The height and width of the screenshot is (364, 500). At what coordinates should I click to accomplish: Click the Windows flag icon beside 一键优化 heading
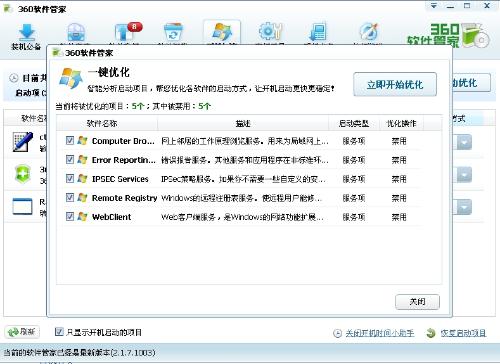click(x=71, y=78)
